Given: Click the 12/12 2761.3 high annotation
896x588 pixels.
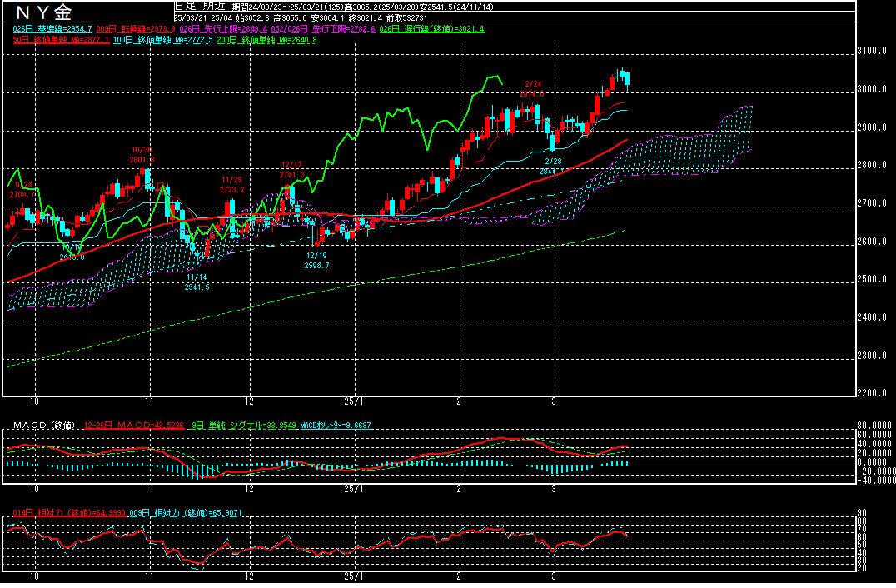Looking at the screenshot, I should click(291, 170).
